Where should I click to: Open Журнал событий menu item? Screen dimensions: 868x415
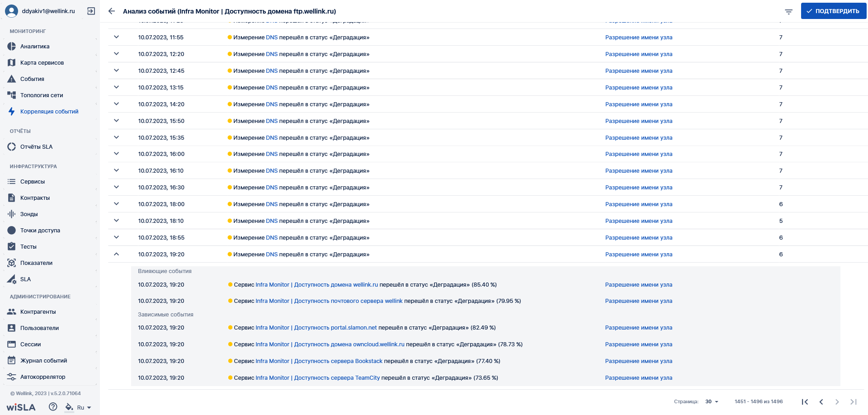[x=50, y=361]
